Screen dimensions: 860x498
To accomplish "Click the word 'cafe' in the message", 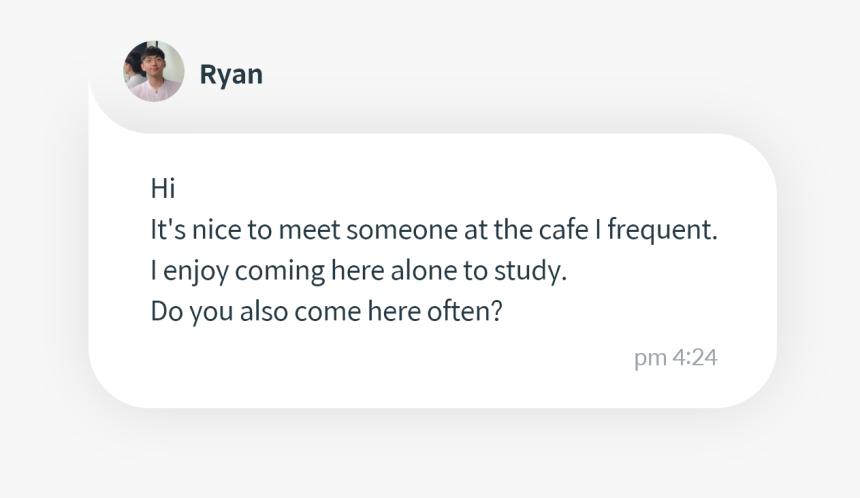I will click(563, 229).
